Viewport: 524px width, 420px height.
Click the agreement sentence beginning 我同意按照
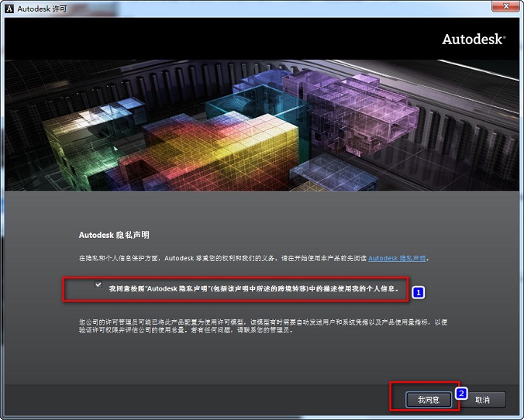pyautogui.click(x=253, y=288)
